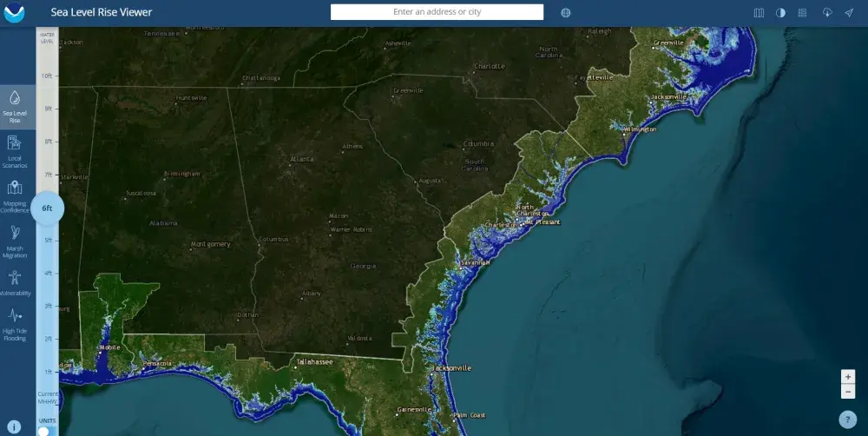
Task: Toggle the Units switch
Action: tap(45, 431)
